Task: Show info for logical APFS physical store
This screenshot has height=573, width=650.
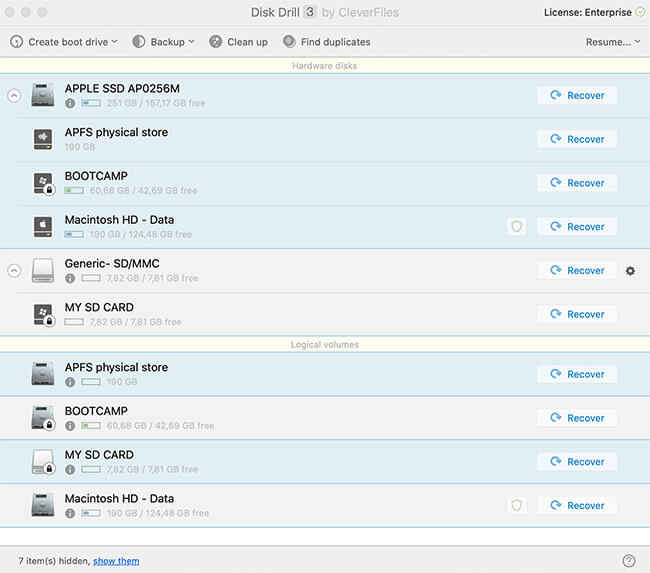Action: [70, 382]
